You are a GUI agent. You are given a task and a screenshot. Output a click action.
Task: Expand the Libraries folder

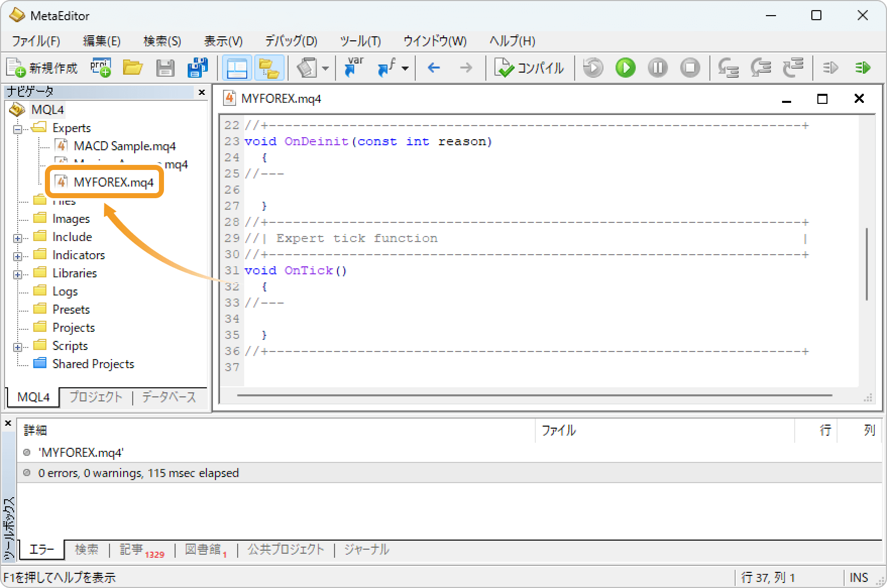18,274
